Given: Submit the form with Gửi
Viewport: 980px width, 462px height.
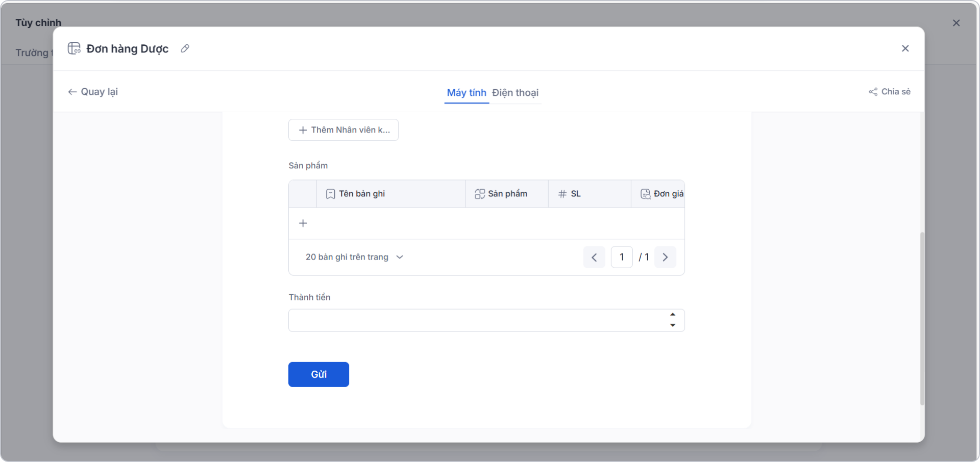Looking at the screenshot, I should pyautogui.click(x=318, y=375).
